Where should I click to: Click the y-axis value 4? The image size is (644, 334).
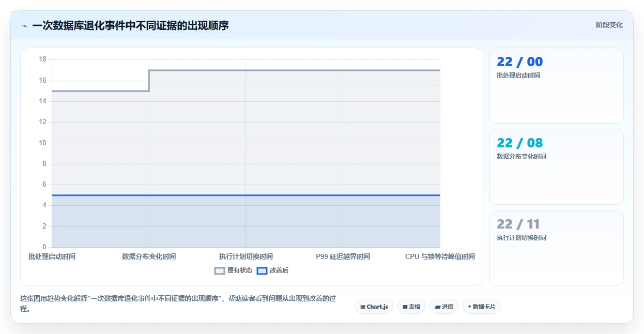(44, 205)
